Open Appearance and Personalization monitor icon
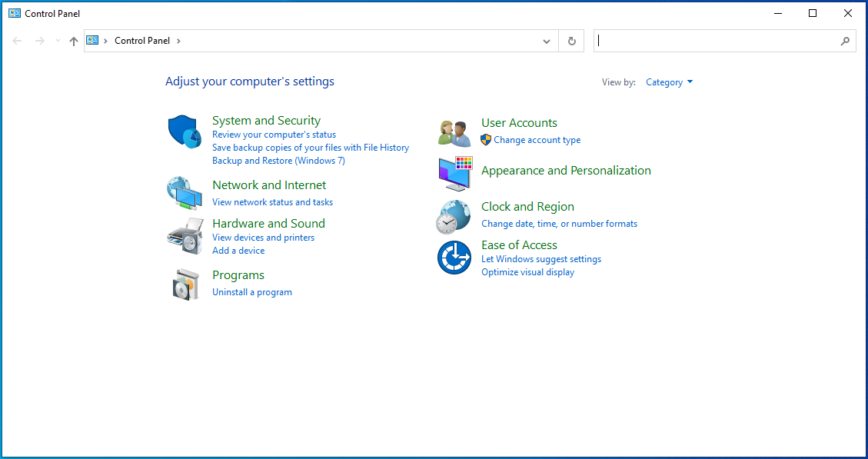Viewport: 868px width, 459px height. click(x=454, y=175)
